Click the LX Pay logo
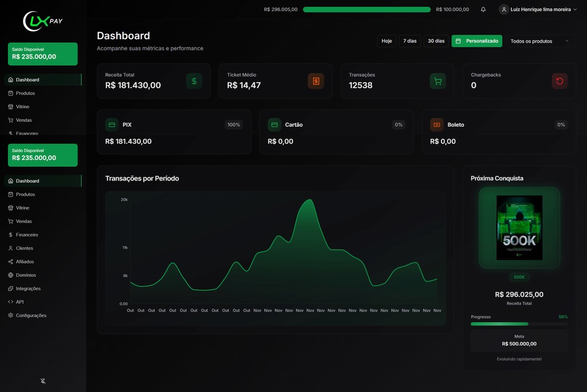Image resolution: width=587 pixels, height=392 pixels. click(42, 21)
